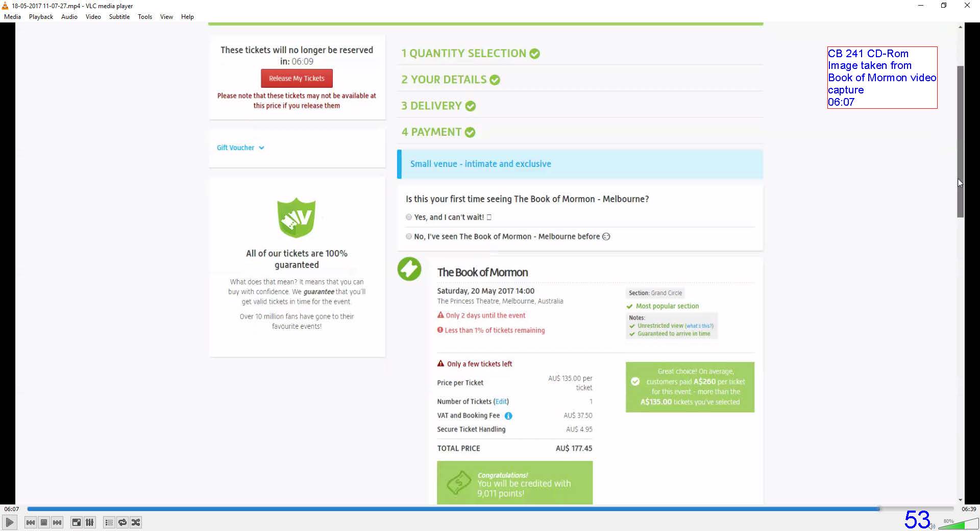Click the 'AU$ 37.50' booking fee value
Image resolution: width=980 pixels, height=531 pixels.
[578, 416]
